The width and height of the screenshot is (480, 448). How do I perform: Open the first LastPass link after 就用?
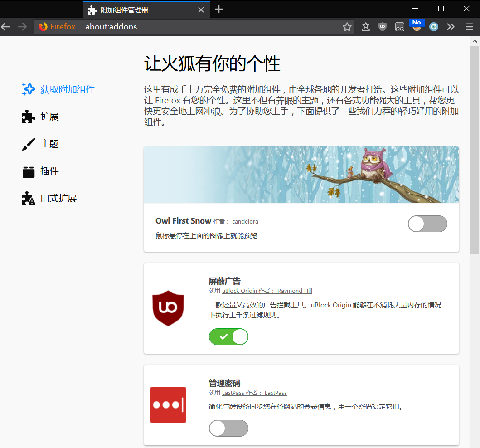[233, 393]
